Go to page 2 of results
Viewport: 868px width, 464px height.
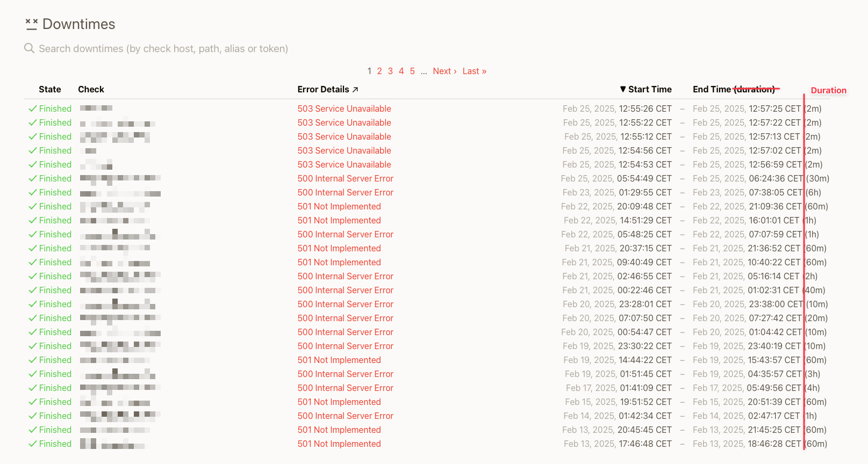click(x=379, y=71)
